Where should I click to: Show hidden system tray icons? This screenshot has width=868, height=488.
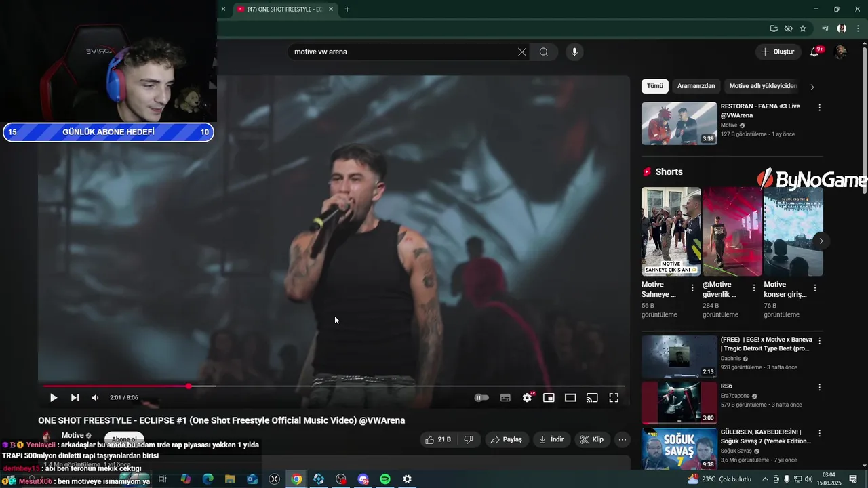coord(766,479)
